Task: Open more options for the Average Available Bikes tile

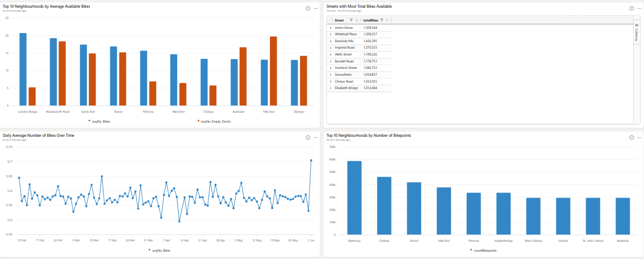Action: 316,9
